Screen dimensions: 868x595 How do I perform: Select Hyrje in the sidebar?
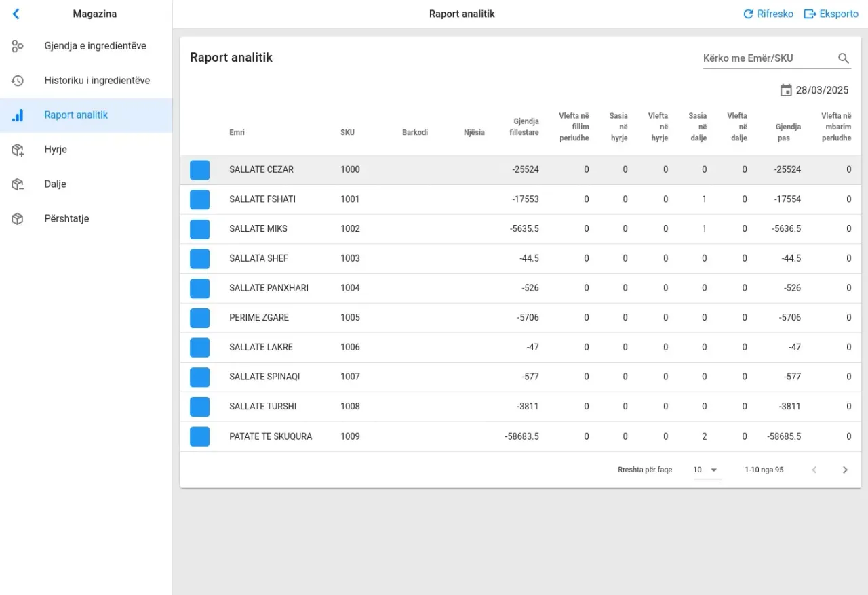pos(86,150)
